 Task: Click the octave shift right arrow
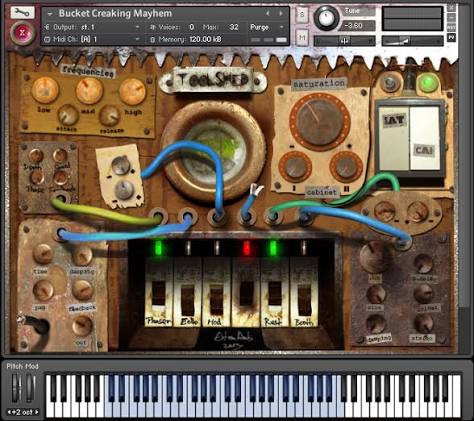pos(37,412)
